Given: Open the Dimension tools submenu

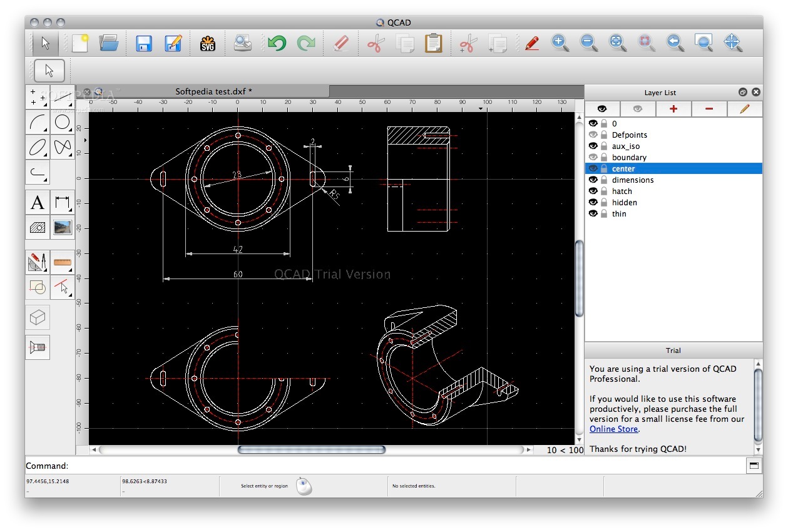Looking at the screenshot, I should (x=63, y=203).
